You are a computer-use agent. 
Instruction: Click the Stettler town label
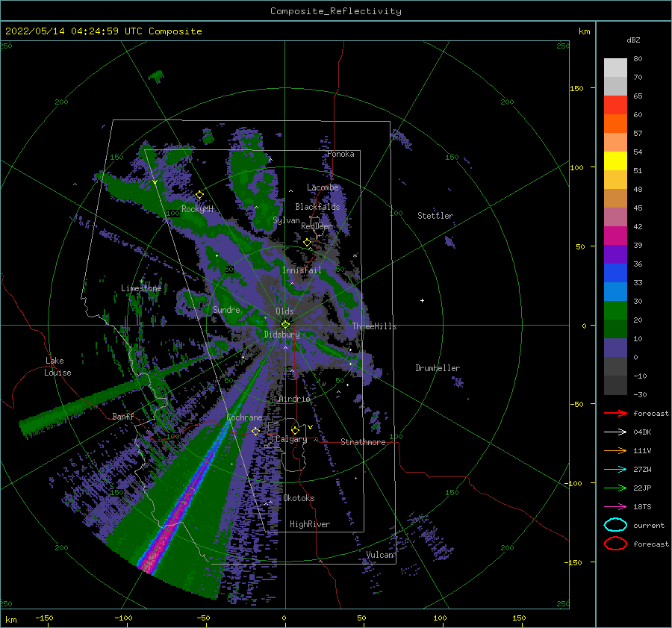(435, 216)
